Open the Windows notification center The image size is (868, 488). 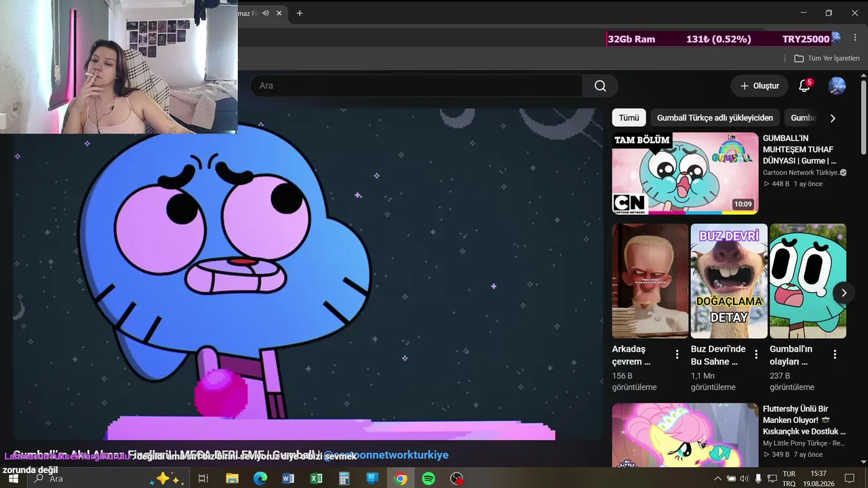click(850, 479)
